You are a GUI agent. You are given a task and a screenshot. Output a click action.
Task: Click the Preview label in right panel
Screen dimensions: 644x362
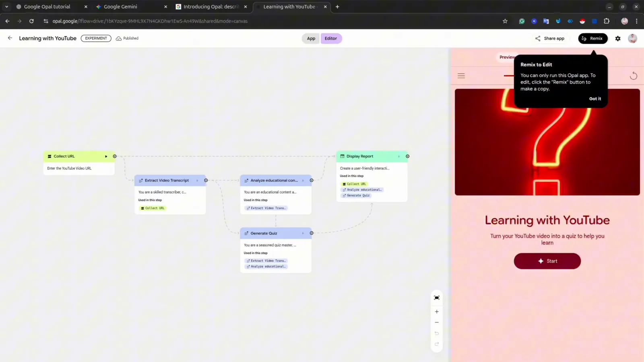(x=507, y=57)
